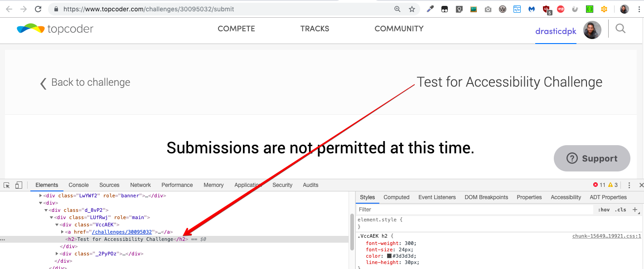Viewport: 644px width, 269px height.
Task: Open the Security tab
Action: pos(282,185)
